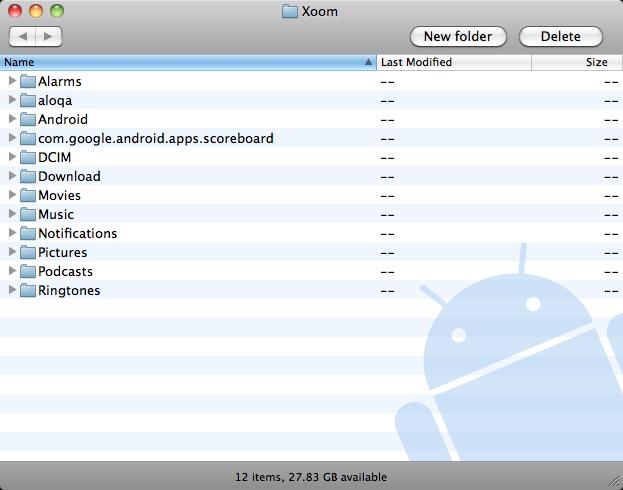Expand the Alarms folder disclosure triangle
The image size is (623, 490).
pos(12,81)
